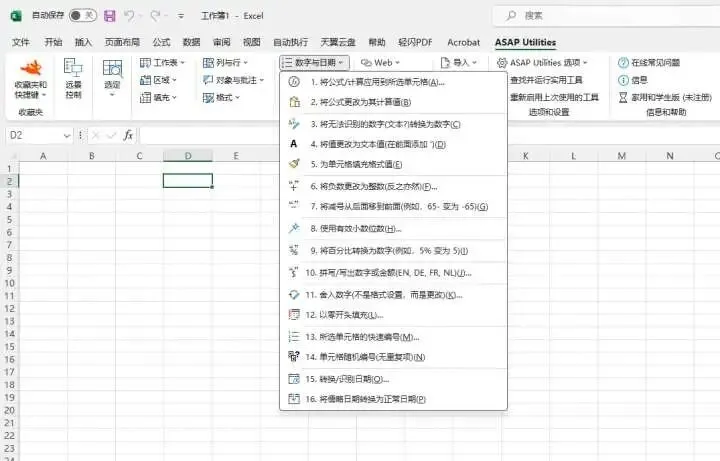The image size is (720, 461).
Task: Expand the Import (导入) dropdown
Action: click(x=459, y=62)
